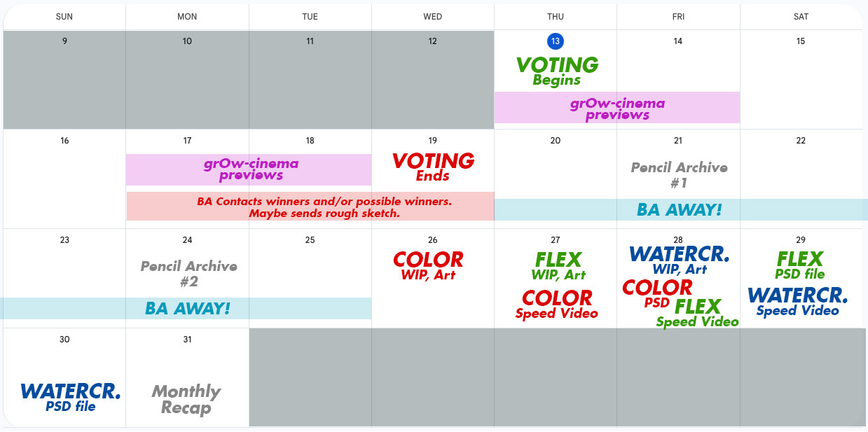The width and height of the screenshot is (868, 432).
Task: Open the grOw-cinema previews event on Thursday-Friday
Action: pos(617,108)
